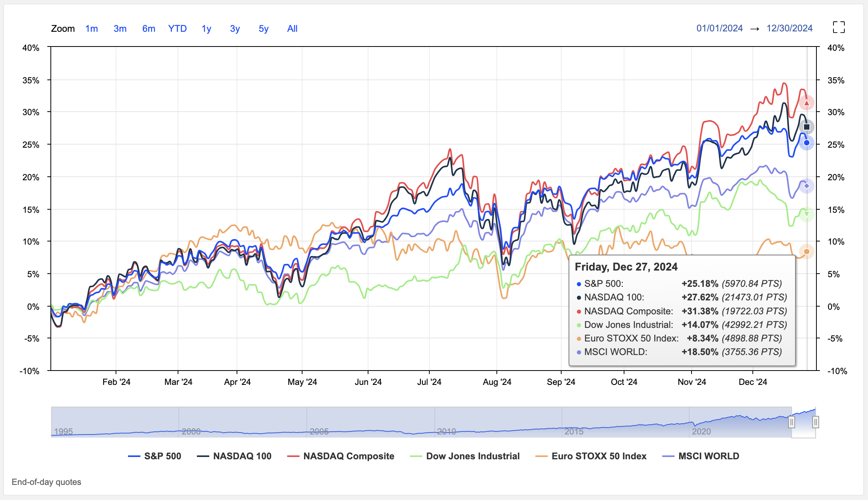Zoom to All available history
This screenshot has height=500, width=868.
[292, 29]
